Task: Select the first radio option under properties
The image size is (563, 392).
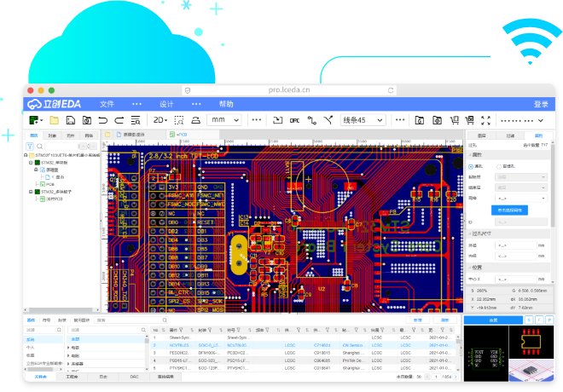Action: [472, 165]
